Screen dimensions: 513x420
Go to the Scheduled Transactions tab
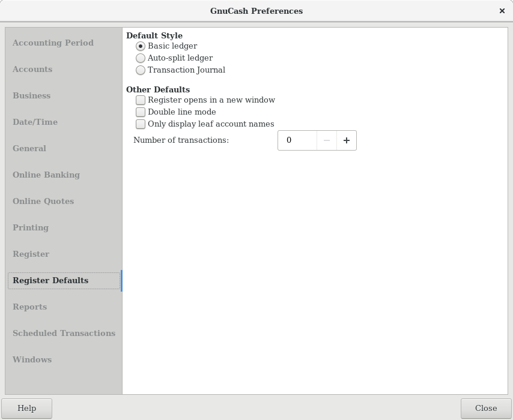click(64, 334)
